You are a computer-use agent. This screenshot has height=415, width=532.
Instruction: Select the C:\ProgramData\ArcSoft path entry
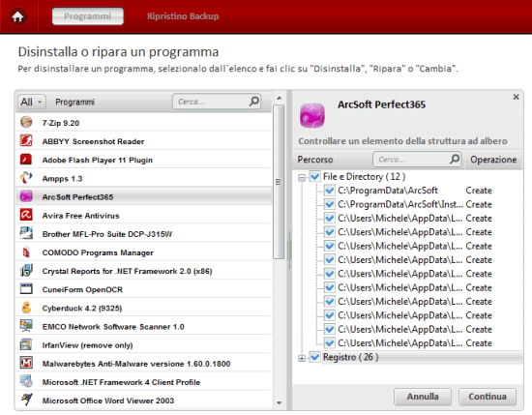[x=388, y=191]
